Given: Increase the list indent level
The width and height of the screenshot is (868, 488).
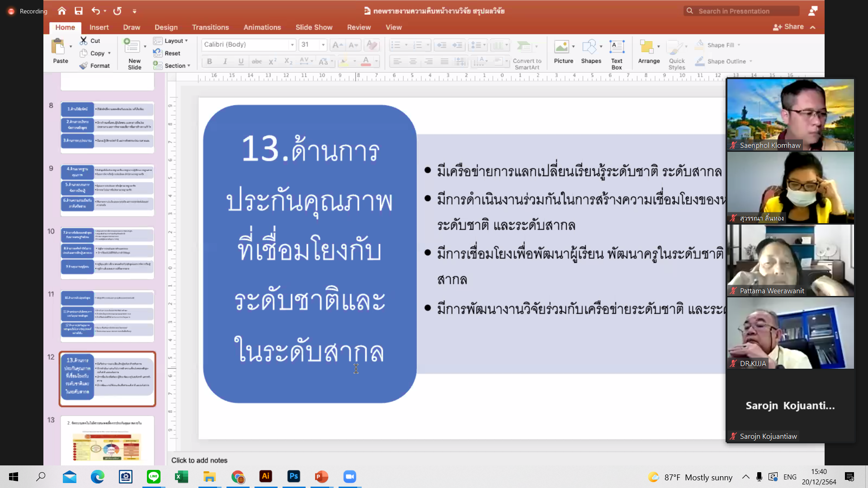Looking at the screenshot, I should coord(458,45).
